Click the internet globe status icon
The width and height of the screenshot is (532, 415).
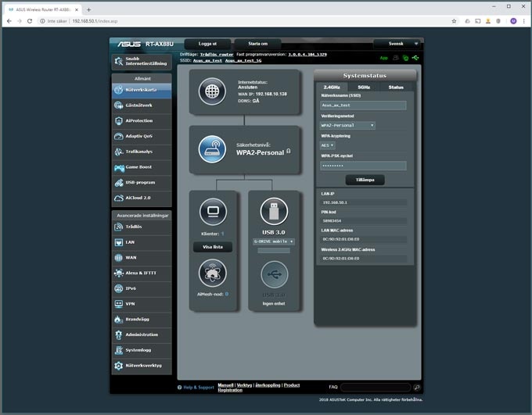[x=212, y=91]
